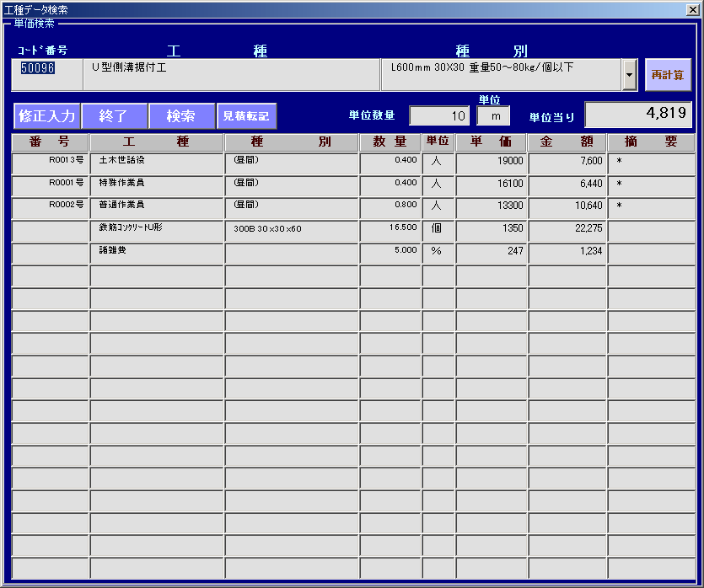Click the (昼間) cell in 土木世話役 row
Screen dimensions: 704x588
(x=292, y=163)
